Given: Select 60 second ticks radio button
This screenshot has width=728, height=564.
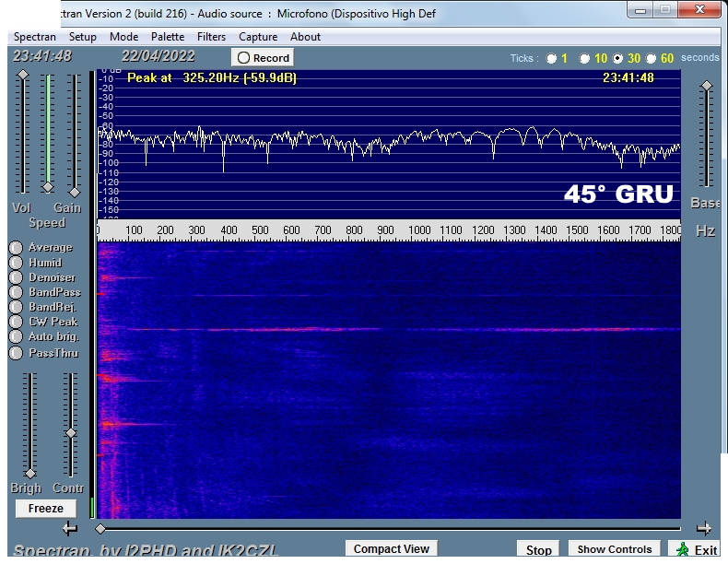Looking at the screenshot, I should pyautogui.click(x=651, y=58).
